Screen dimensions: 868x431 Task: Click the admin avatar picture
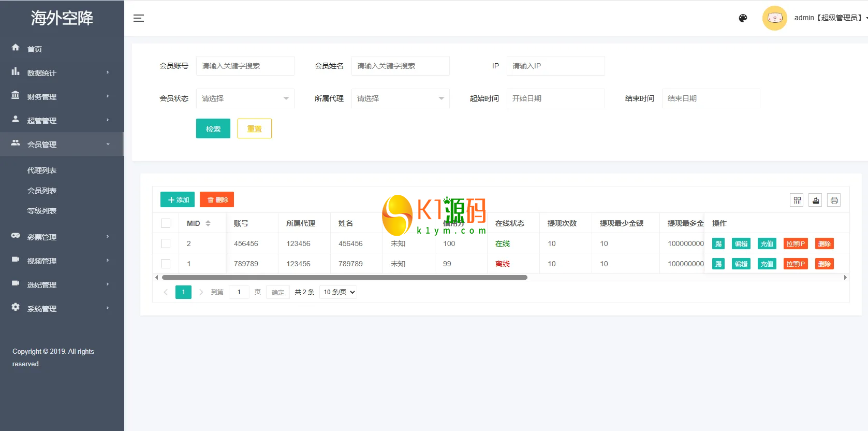pos(774,18)
